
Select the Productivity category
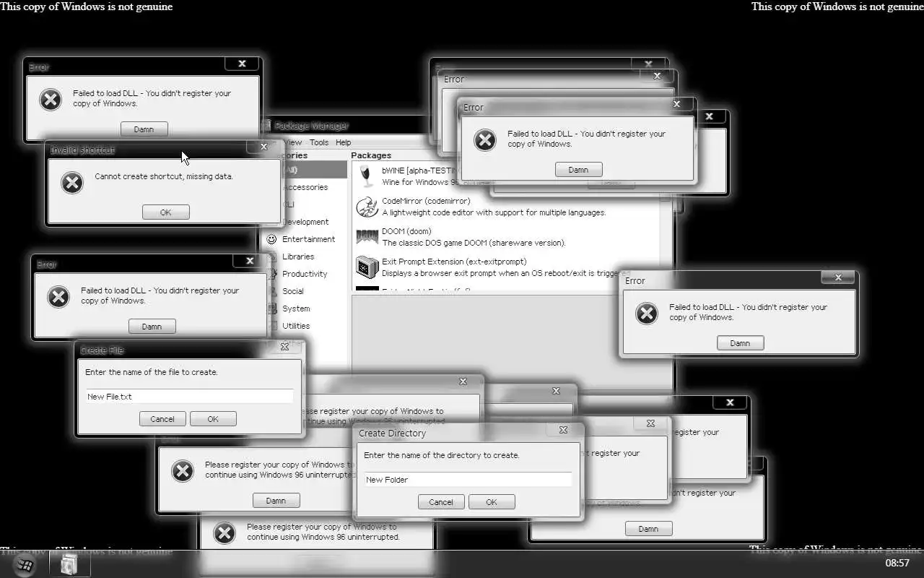tap(306, 274)
